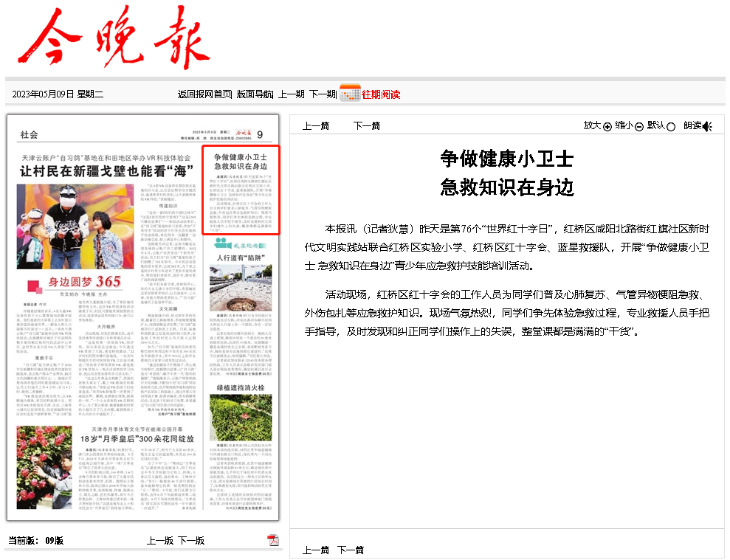Image resolution: width=730 pixels, height=560 pixels.
Task: Open the next issue via 下一期
Action: coord(322,93)
